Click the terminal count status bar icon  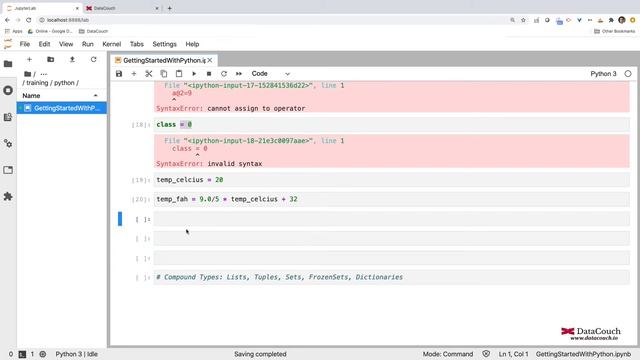point(22,354)
